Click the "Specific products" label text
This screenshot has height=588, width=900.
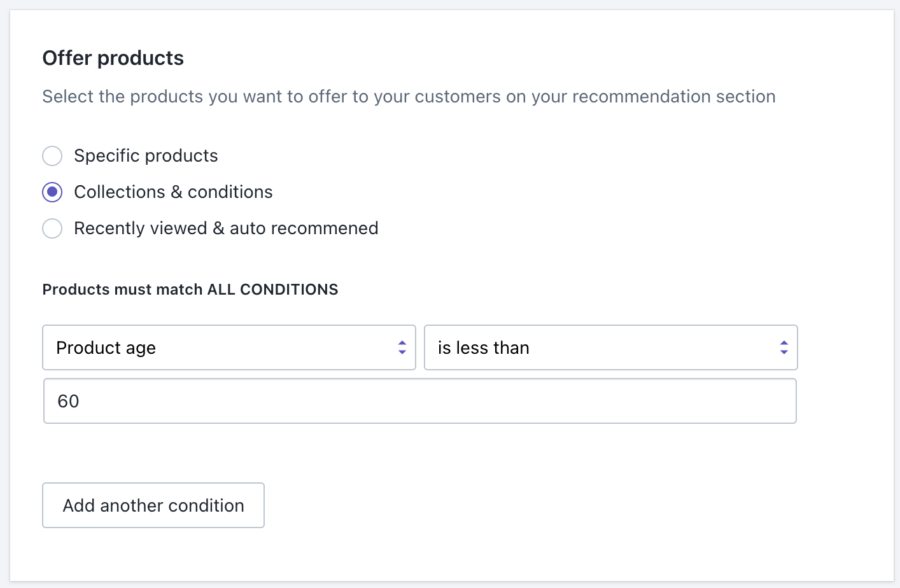146,156
